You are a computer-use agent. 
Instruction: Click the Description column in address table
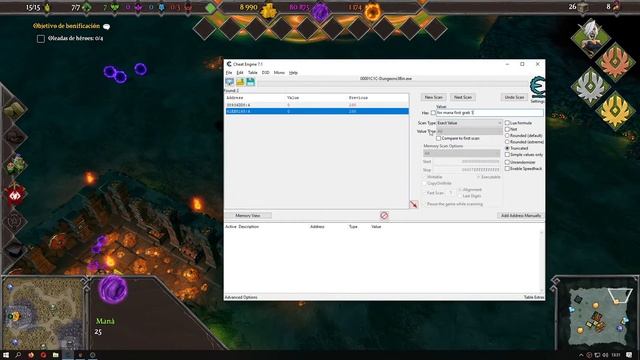(x=249, y=227)
